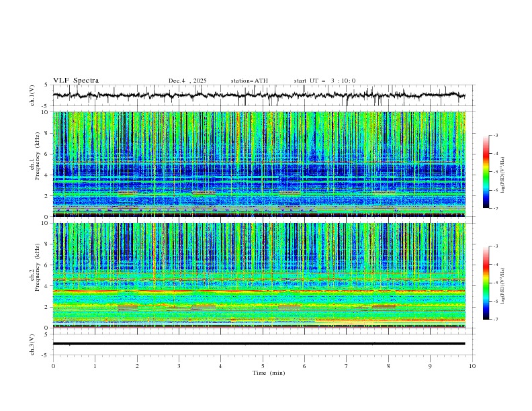532x411 pixels.
Task: Click the ch.3 voltage trace band
Action: click(x=259, y=344)
